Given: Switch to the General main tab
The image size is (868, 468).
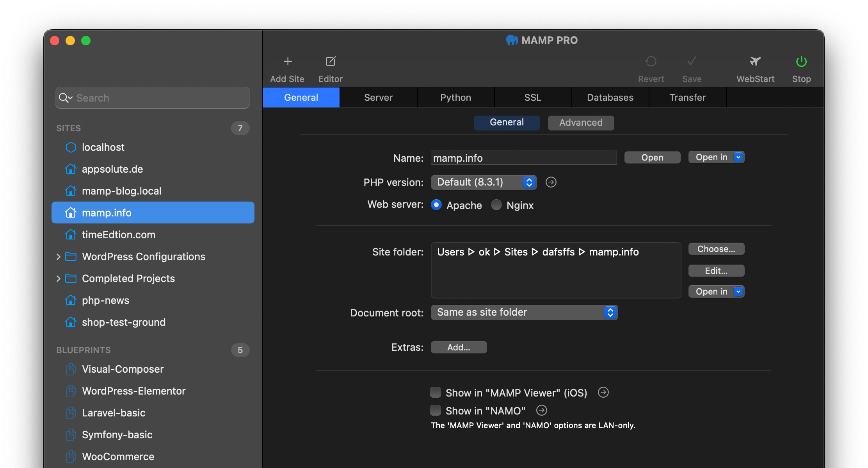Looking at the screenshot, I should pyautogui.click(x=301, y=98).
